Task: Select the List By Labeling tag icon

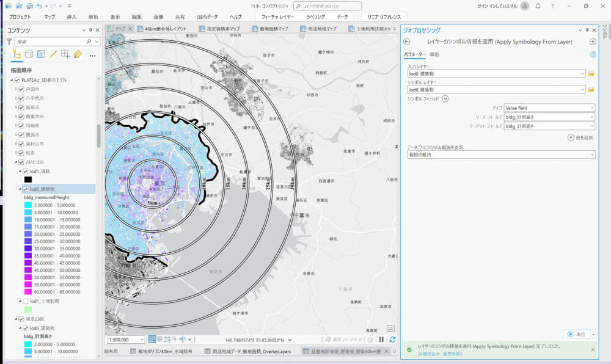Action: [78, 54]
